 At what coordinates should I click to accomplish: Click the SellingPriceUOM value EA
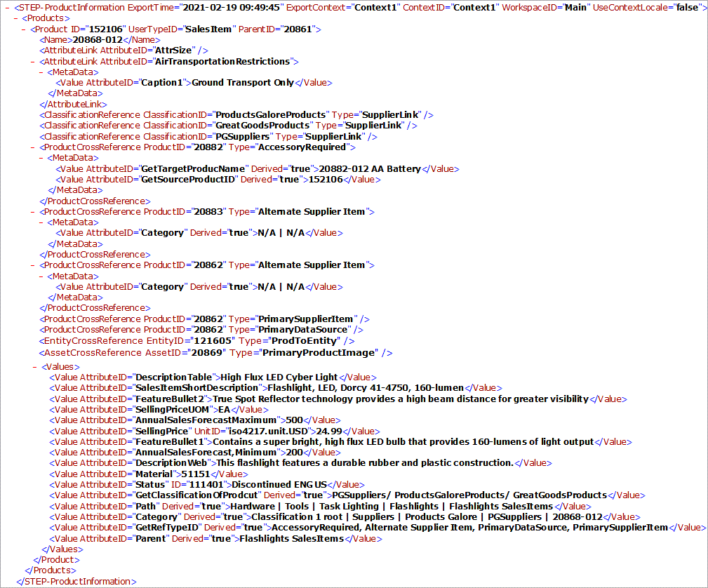click(x=225, y=410)
